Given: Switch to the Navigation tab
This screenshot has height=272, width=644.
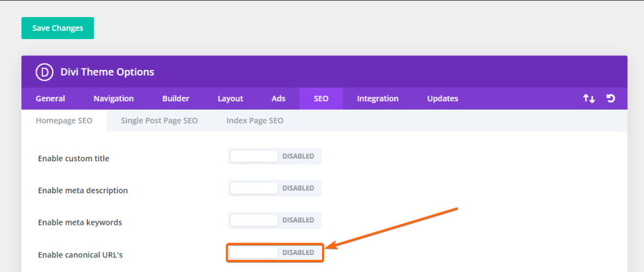Looking at the screenshot, I should point(113,99).
